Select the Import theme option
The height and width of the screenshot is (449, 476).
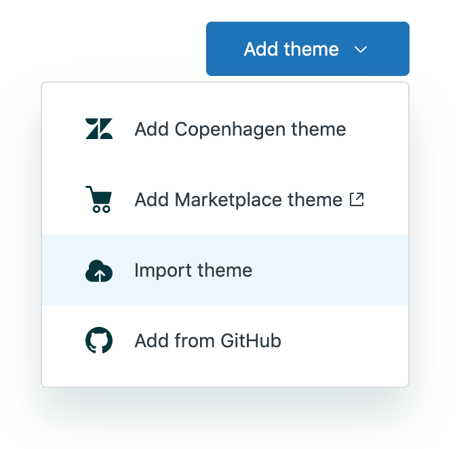click(x=225, y=270)
